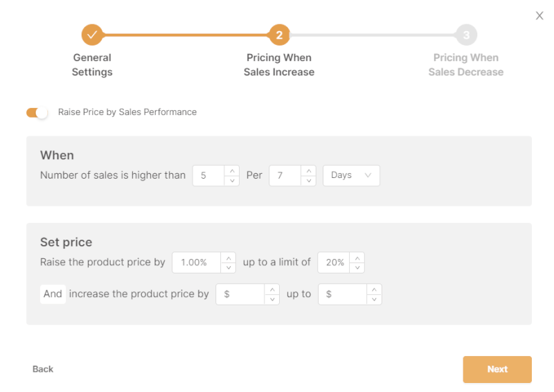
Task: Click the up to dollar limit field
Action: click(x=342, y=294)
